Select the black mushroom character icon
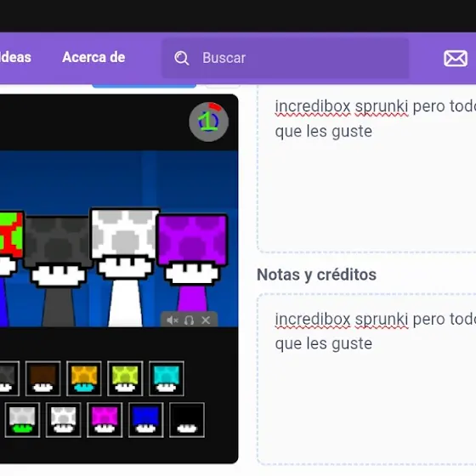 pos(187,420)
